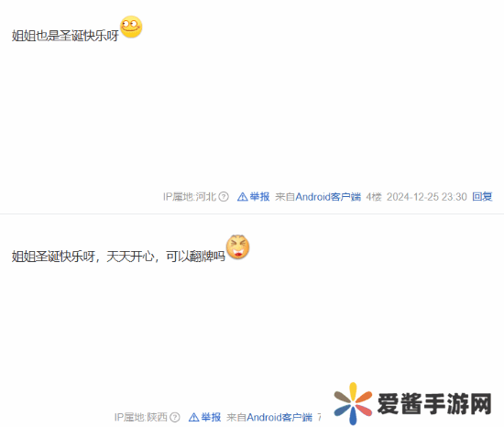Open the question-mark help icon beside 陕西
This screenshot has width=504, height=427.
click(175, 417)
